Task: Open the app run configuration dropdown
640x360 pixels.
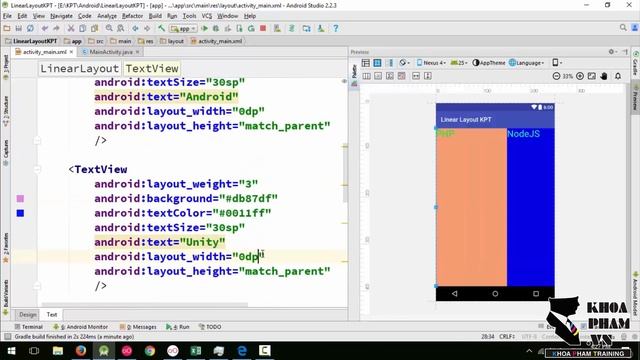Action: tap(183, 29)
